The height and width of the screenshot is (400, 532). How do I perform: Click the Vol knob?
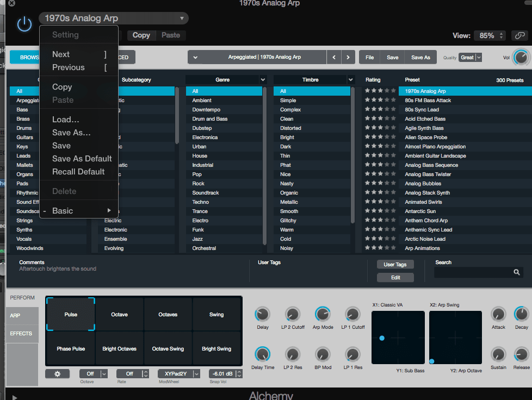click(521, 57)
